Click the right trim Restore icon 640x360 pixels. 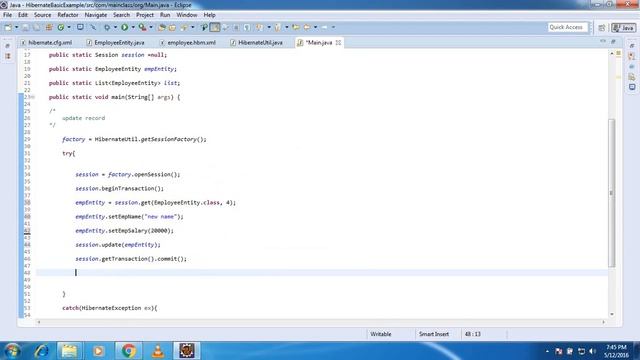pyautogui.click(x=632, y=46)
